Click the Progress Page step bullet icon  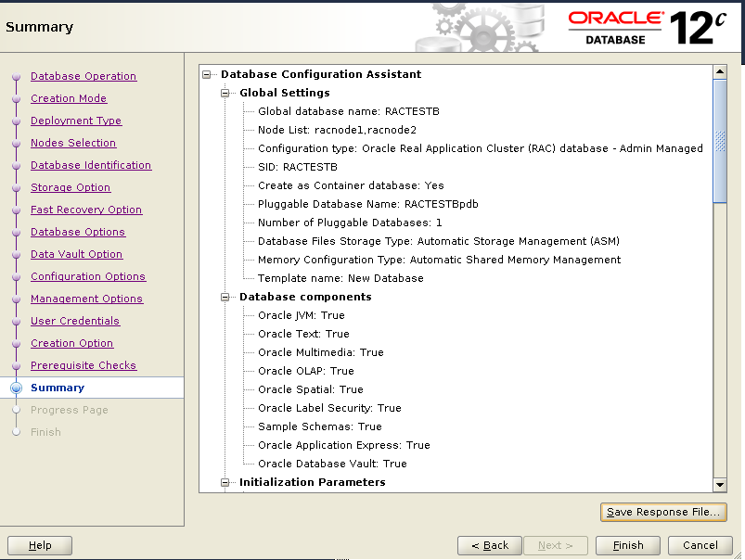pos(16,410)
